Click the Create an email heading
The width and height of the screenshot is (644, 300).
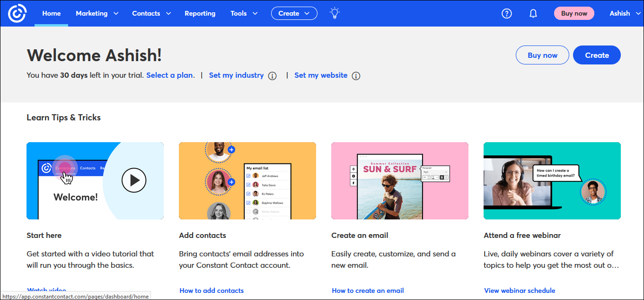[360, 235]
